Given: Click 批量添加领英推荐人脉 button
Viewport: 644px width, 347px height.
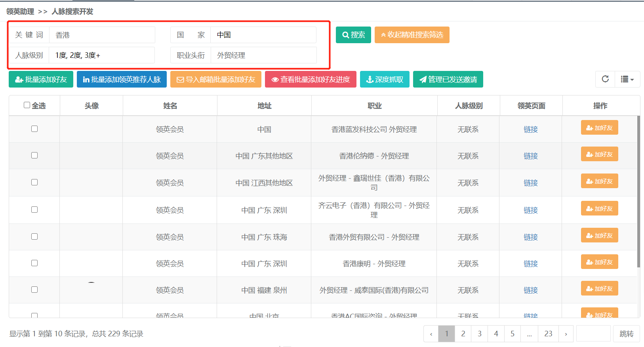Looking at the screenshot, I should (122, 79).
